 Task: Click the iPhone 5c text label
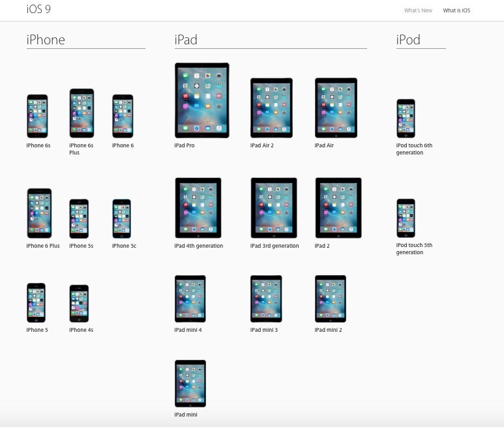coord(124,246)
